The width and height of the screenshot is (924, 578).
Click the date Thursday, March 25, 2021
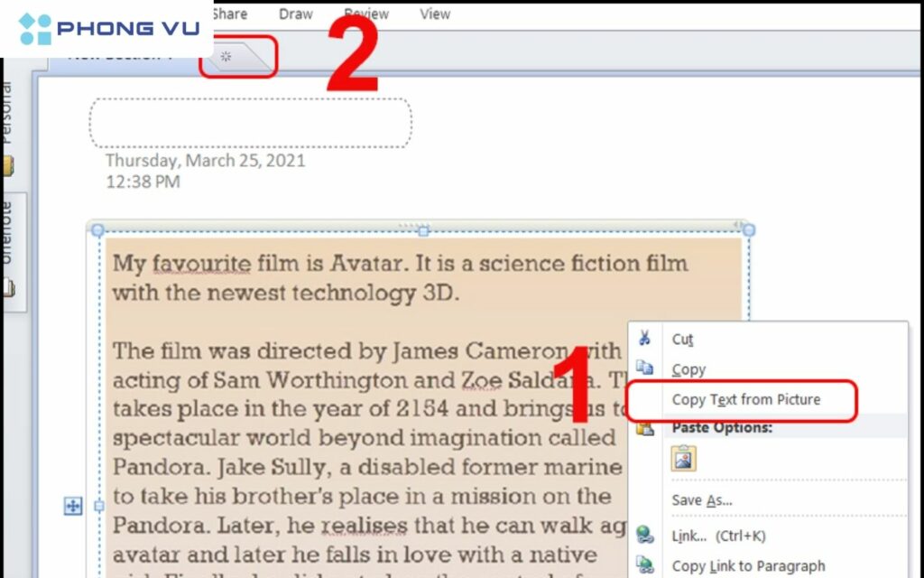click(205, 161)
